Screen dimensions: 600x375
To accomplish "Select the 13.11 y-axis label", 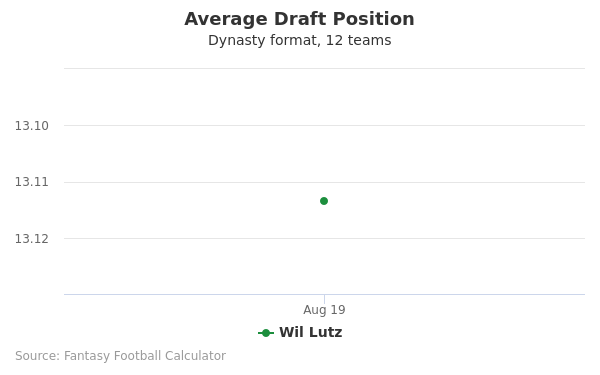I will point(32,182).
